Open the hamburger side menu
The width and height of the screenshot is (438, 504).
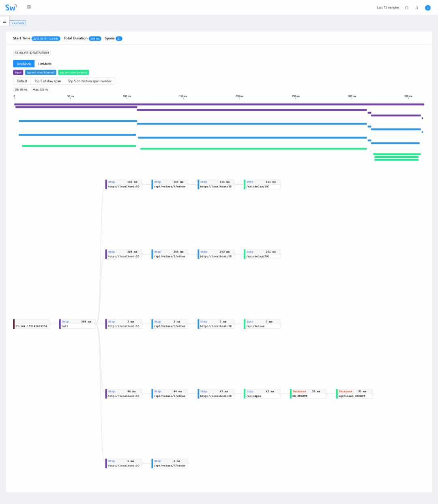[4, 21]
